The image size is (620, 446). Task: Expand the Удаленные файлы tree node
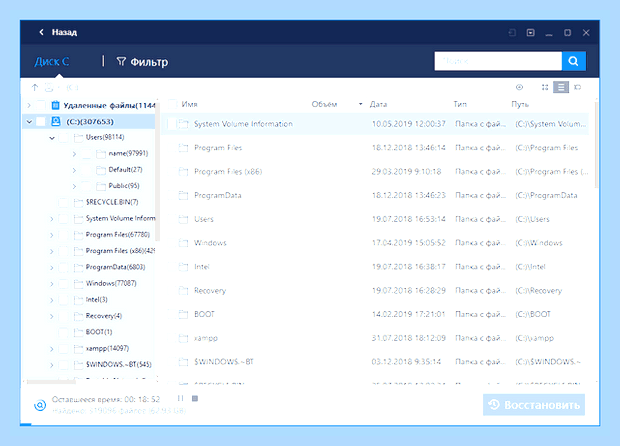29,105
